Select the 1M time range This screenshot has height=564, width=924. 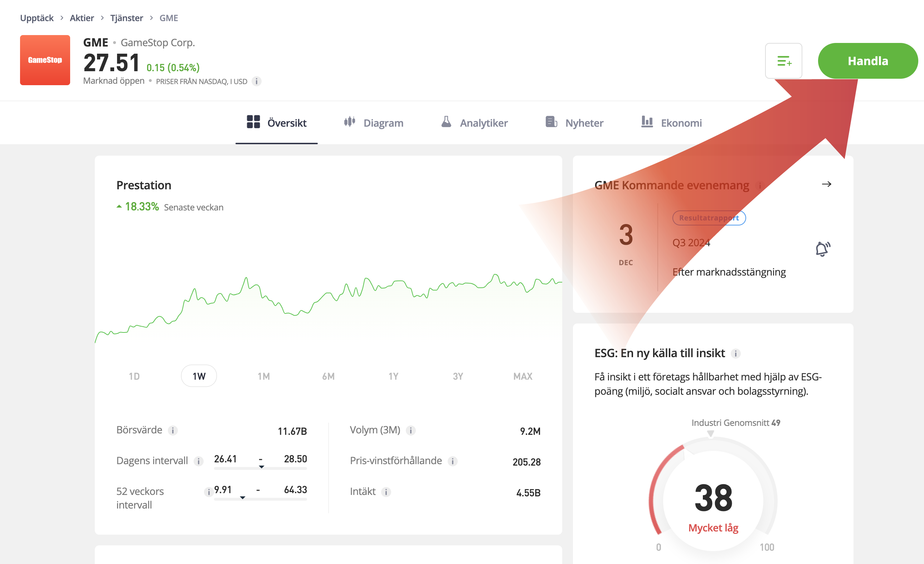click(x=264, y=376)
